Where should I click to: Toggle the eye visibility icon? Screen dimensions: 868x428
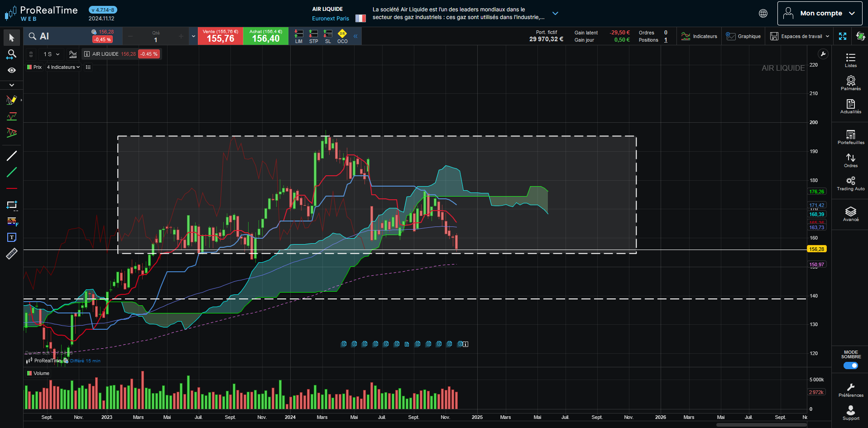click(12, 70)
